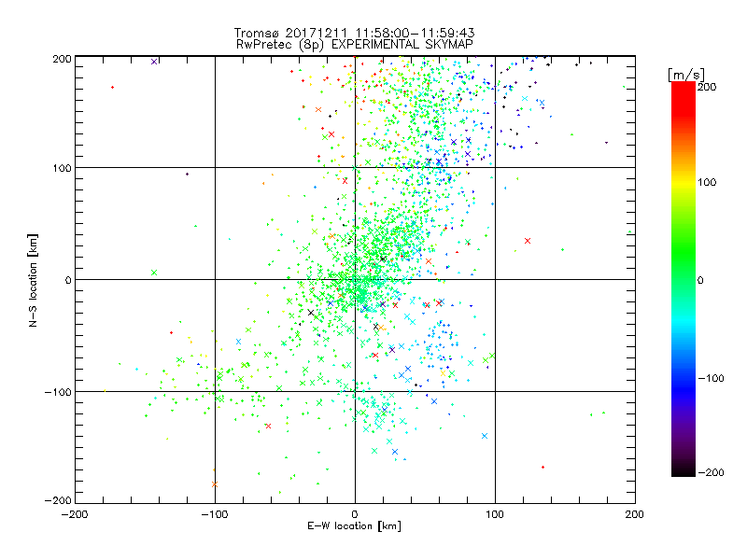
Task: Select the 'N-S location [km]' axis label
Action: coord(33,280)
